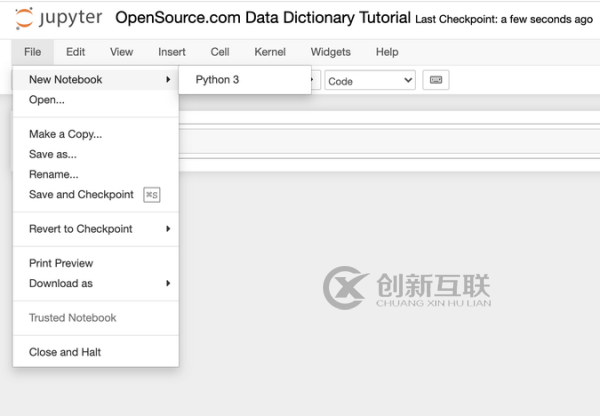This screenshot has width=600, height=416.
Task: Choose Close and Halt
Action: 96,352
